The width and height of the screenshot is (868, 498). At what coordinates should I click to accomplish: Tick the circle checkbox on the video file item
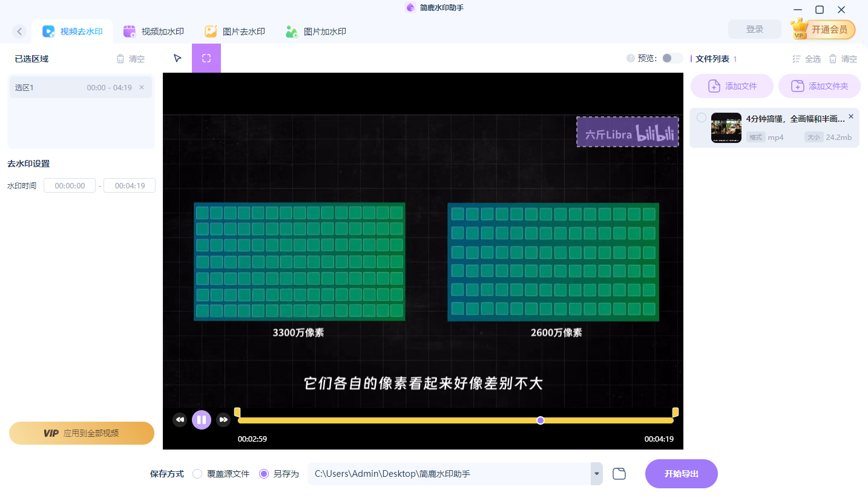[x=700, y=119]
